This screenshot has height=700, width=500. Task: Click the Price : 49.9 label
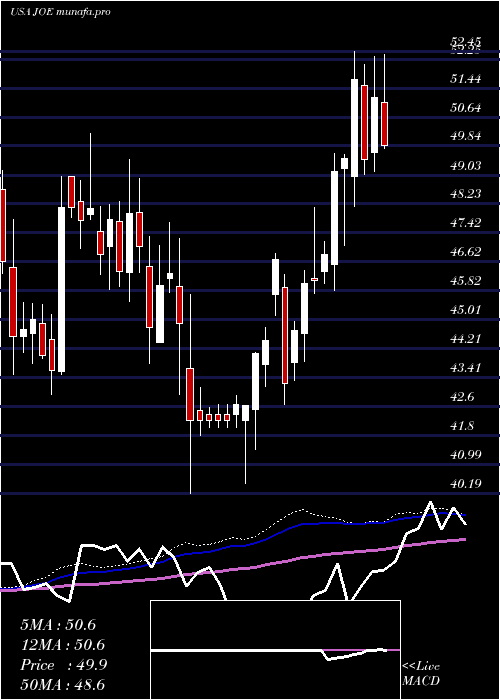click(63, 665)
